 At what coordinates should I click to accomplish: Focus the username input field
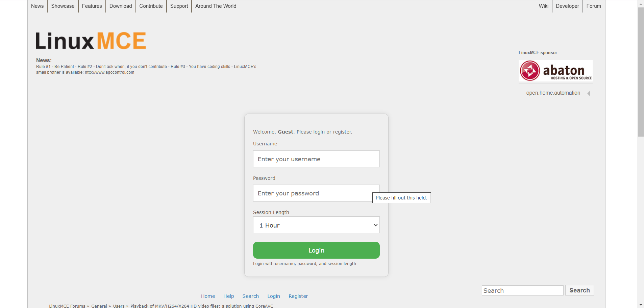316,159
